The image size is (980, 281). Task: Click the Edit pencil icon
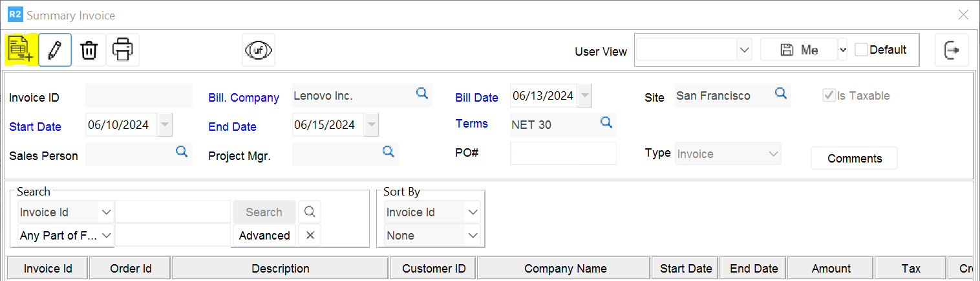pyautogui.click(x=55, y=50)
